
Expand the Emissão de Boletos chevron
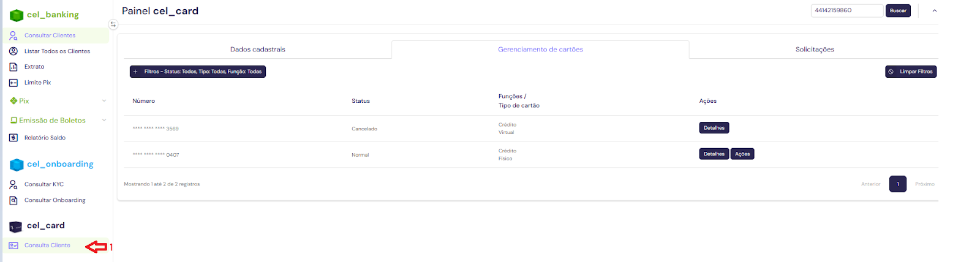104,121
